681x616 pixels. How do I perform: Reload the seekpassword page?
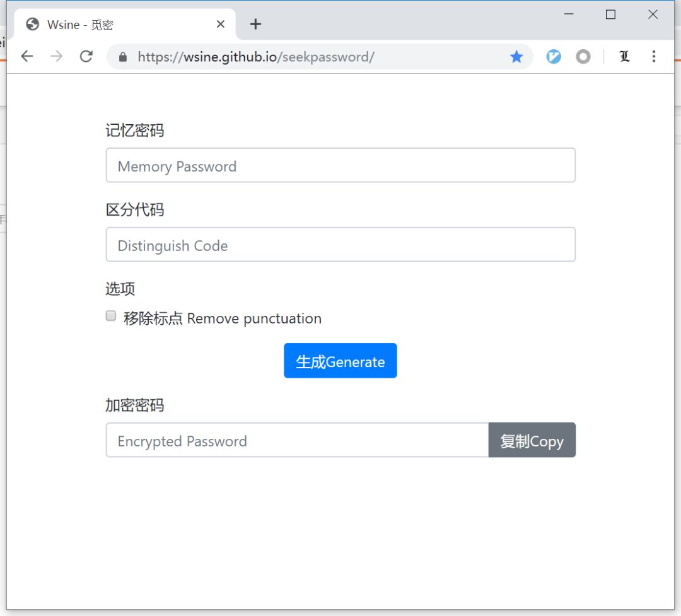tap(86, 56)
